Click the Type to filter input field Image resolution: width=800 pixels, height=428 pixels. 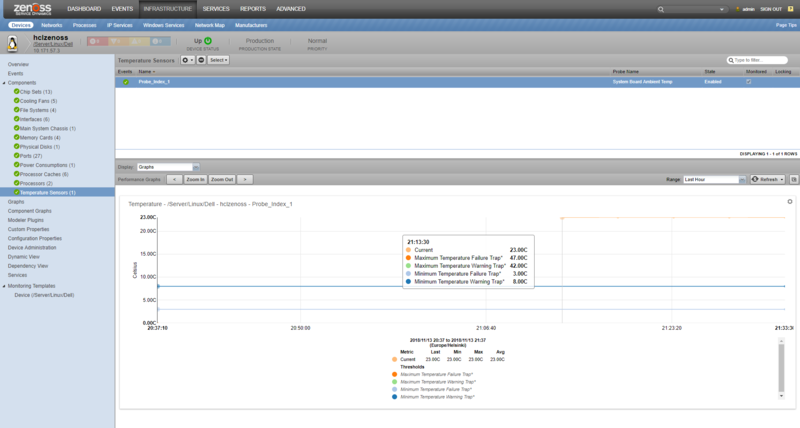click(x=757, y=60)
